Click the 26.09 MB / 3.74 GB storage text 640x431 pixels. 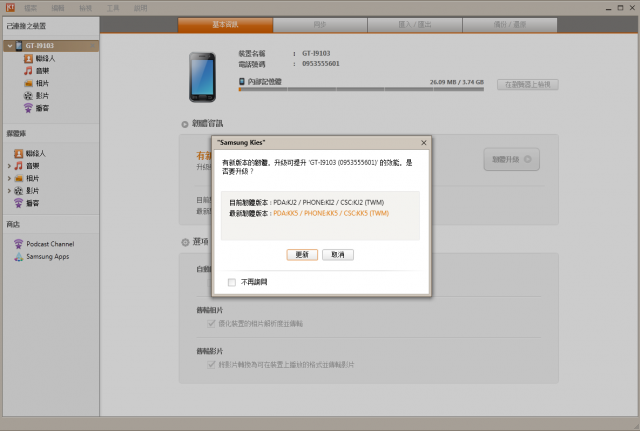(x=457, y=82)
